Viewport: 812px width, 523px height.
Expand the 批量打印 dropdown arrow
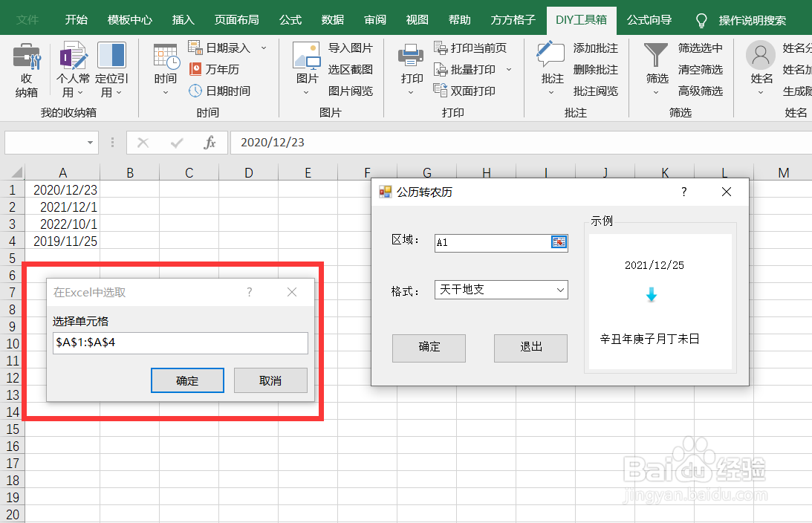[510, 69]
